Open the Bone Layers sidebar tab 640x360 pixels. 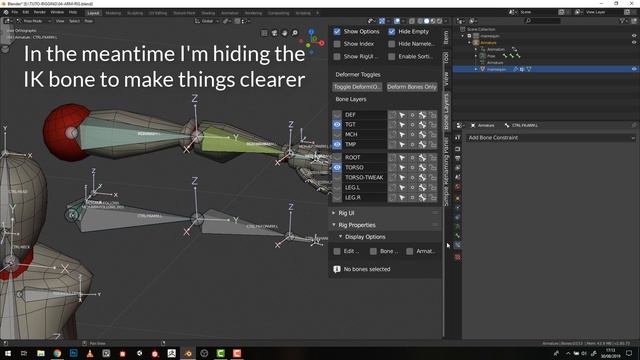(x=446, y=111)
